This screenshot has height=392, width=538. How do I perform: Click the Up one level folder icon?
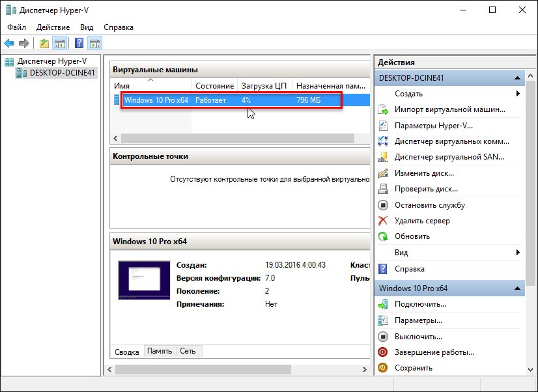[x=44, y=43]
